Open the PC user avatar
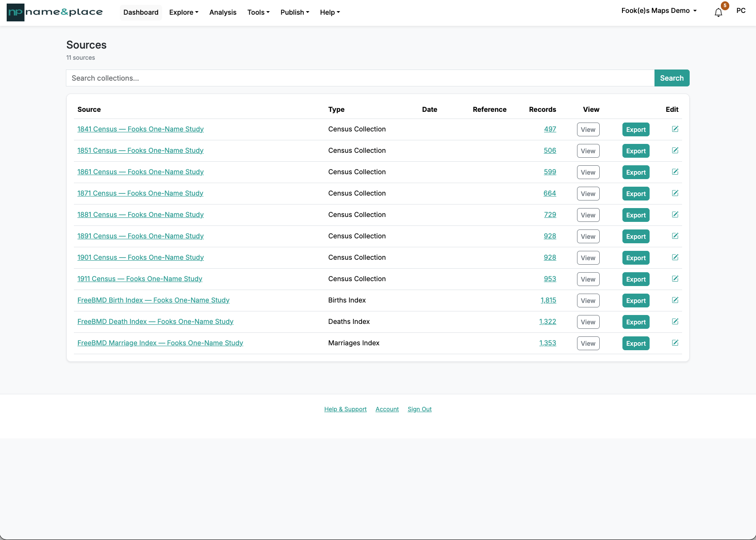756x540 pixels. (x=741, y=11)
